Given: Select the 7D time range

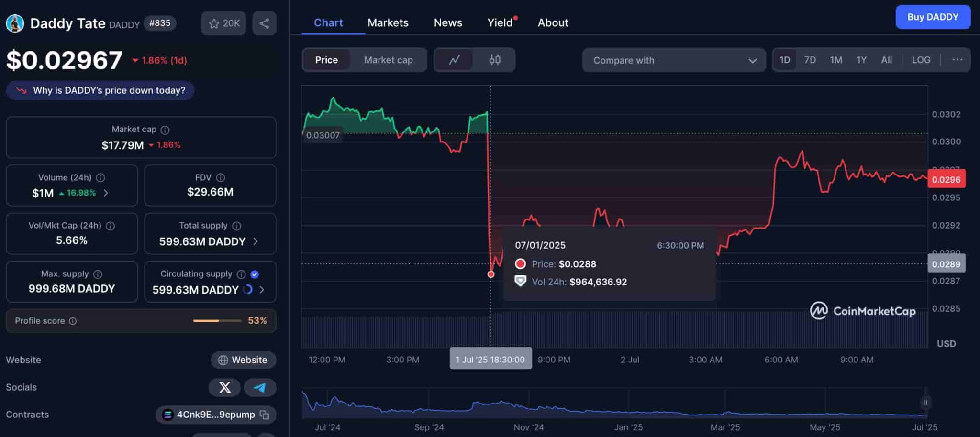Looking at the screenshot, I should [x=810, y=60].
